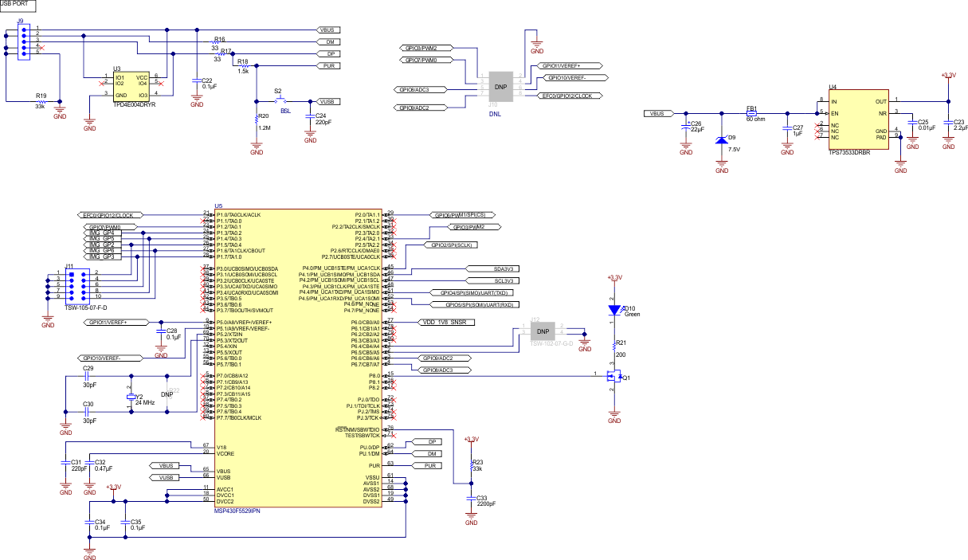The width and height of the screenshot is (968, 560).
Task: Click the MOSFET Q1 symbol
Action: click(613, 378)
